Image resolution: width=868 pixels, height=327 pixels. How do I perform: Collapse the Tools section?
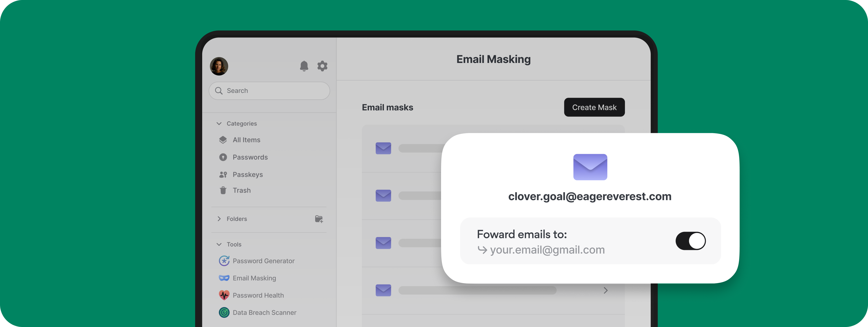tap(219, 244)
